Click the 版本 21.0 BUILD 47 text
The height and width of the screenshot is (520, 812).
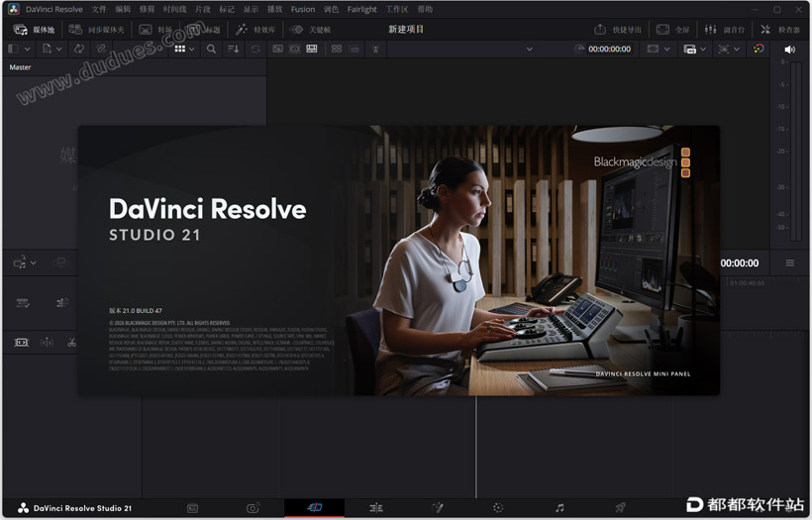136,311
